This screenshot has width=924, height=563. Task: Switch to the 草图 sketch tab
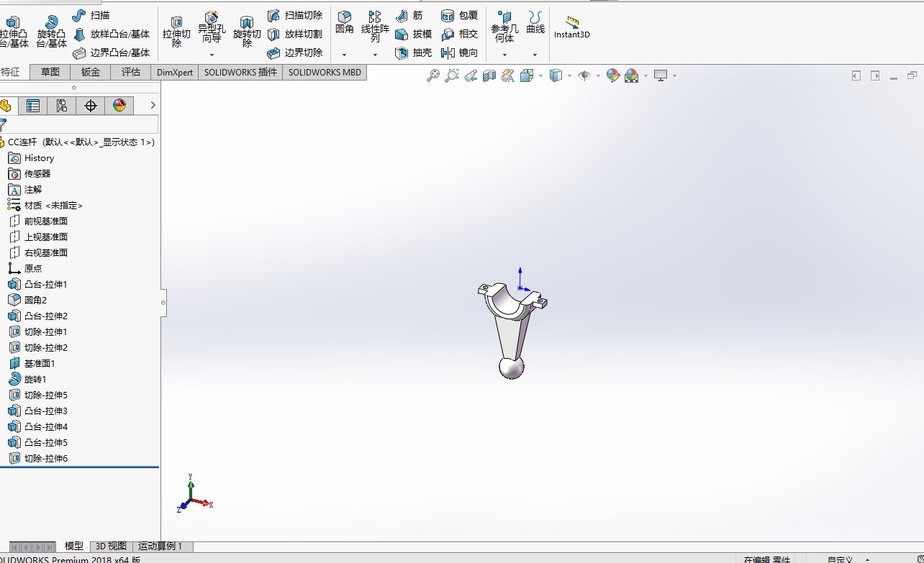(x=50, y=72)
